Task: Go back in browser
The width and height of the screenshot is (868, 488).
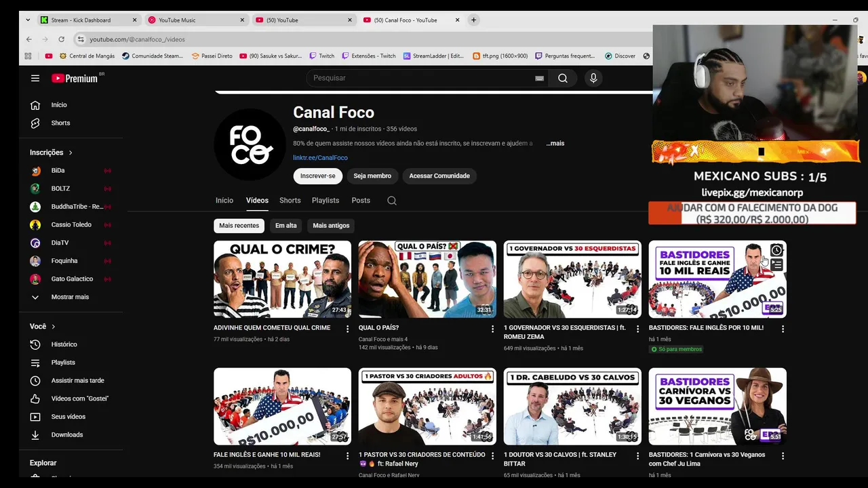Action: coord(28,39)
